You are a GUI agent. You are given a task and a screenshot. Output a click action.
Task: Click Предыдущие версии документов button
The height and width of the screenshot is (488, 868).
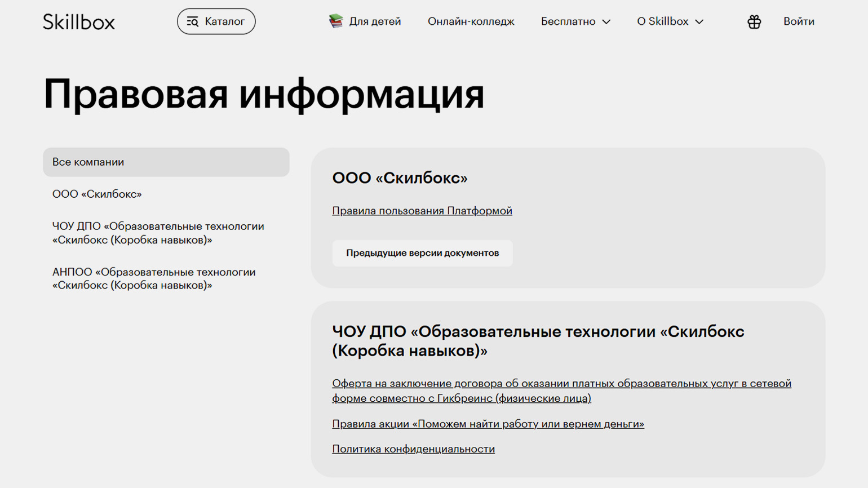(x=423, y=253)
